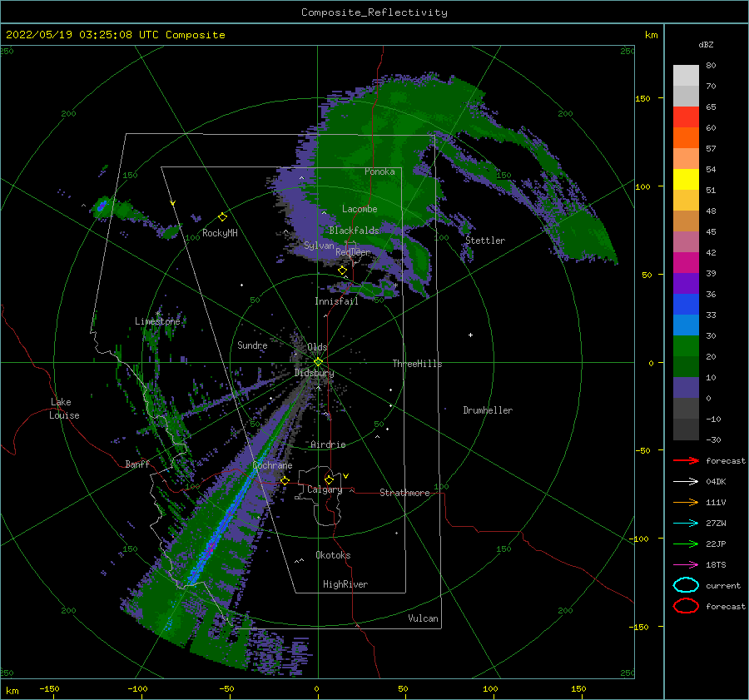Click the asterisk marker above Limestone
Viewport: 749px width, 700px height.
157,314
